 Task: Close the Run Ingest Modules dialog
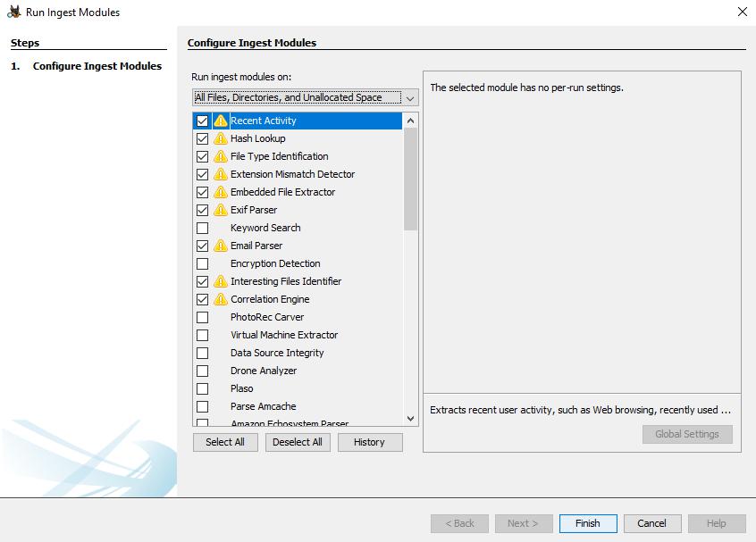[742, 13]
